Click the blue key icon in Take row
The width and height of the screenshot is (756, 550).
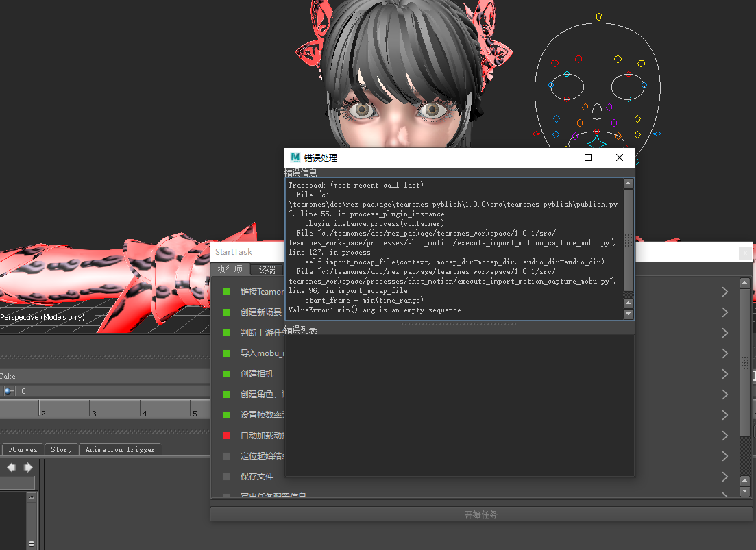tap(8, 391)
